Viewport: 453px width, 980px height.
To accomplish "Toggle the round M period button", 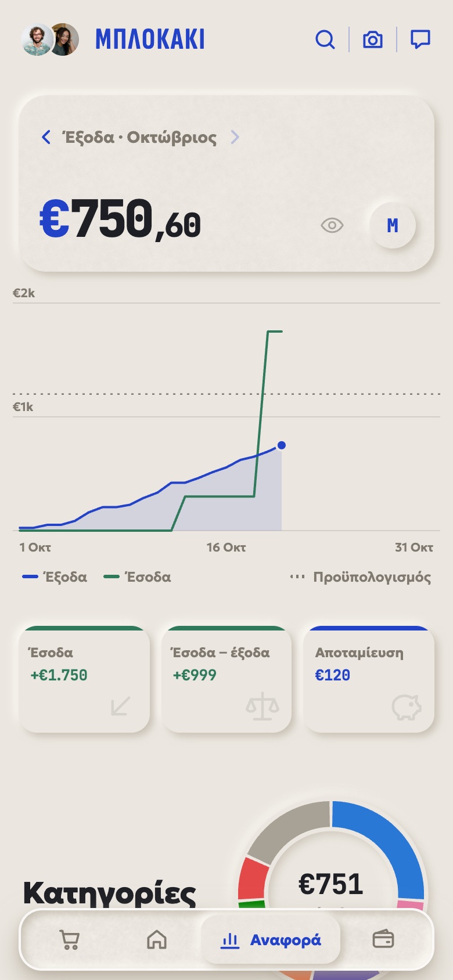I will (393, 225).
